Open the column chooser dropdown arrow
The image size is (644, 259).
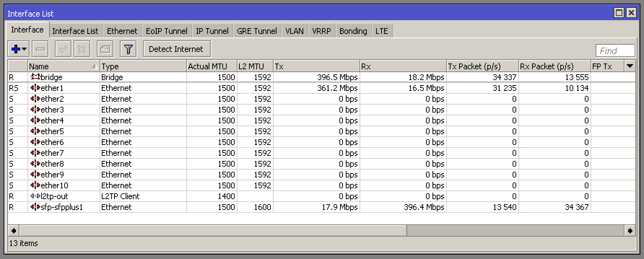click(x=630, y=66)
